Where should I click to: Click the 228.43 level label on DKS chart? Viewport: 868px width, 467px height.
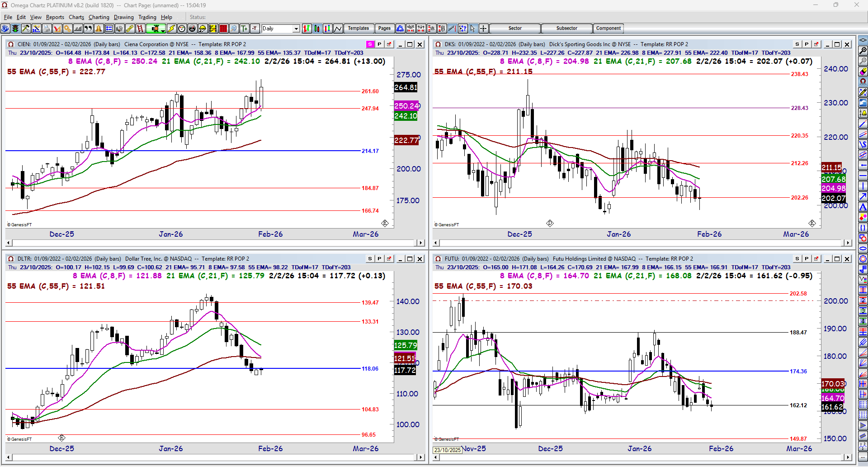click(800, 108)
